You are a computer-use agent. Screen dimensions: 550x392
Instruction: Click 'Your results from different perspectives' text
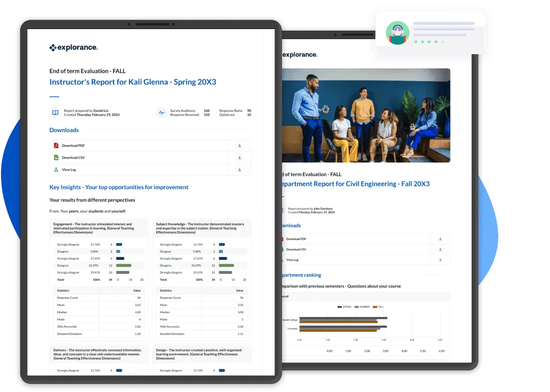coord(92,200)
